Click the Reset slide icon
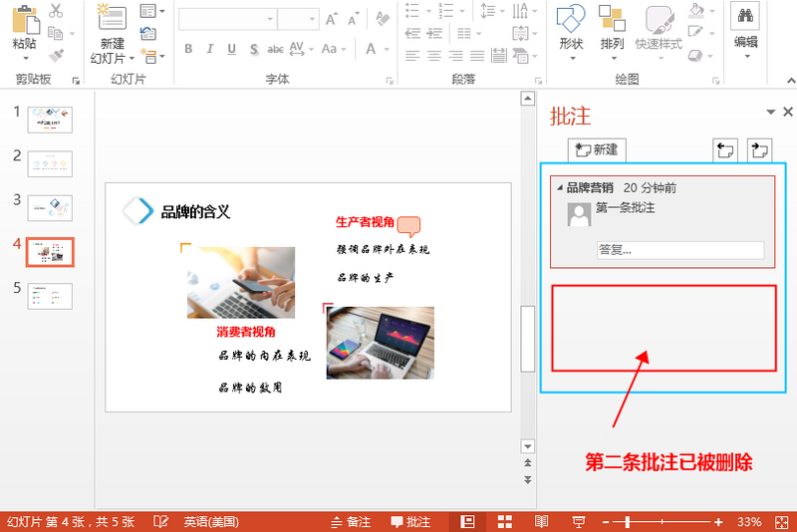 click(x=147, y=34)
